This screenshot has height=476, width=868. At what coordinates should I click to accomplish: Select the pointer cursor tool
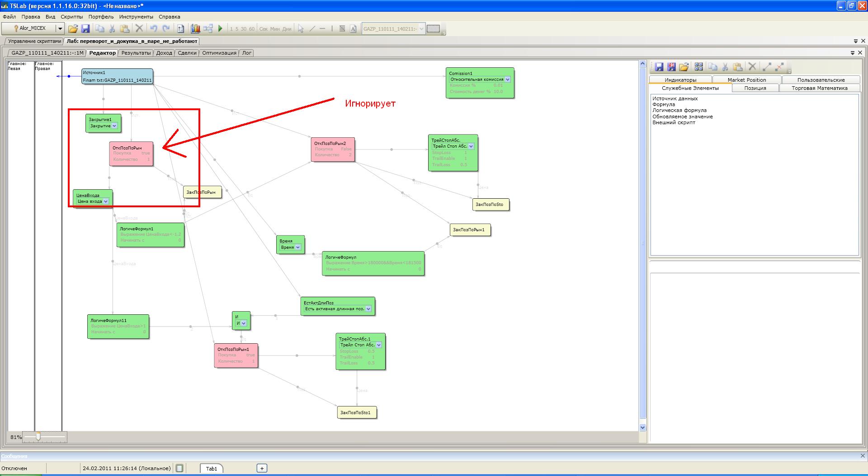301,28
